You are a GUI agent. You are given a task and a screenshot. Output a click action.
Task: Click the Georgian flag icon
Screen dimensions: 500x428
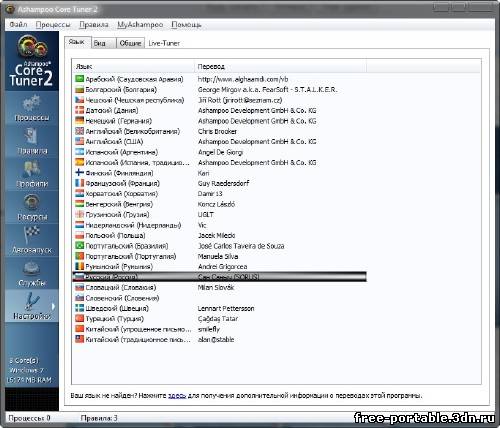pos(79,214)
